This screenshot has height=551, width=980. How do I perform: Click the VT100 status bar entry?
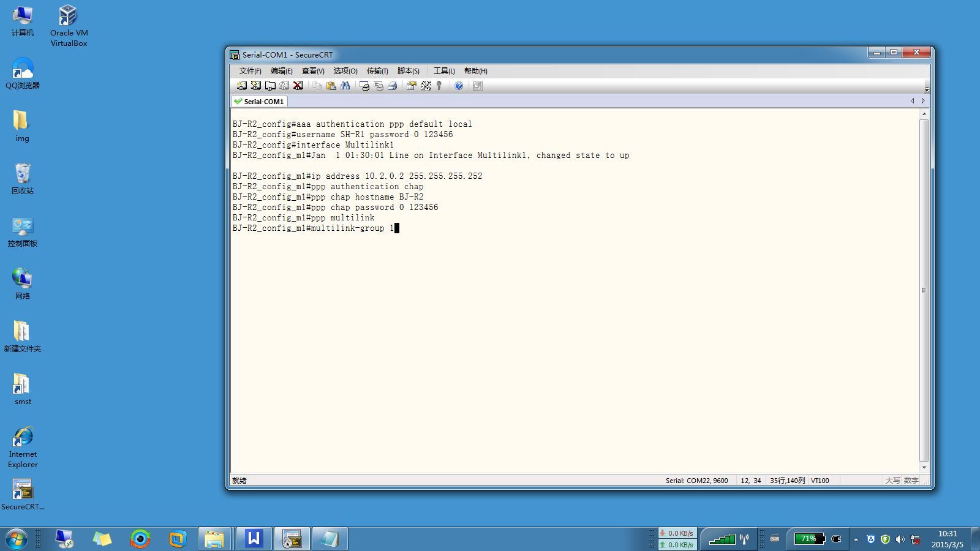[820, 481]
